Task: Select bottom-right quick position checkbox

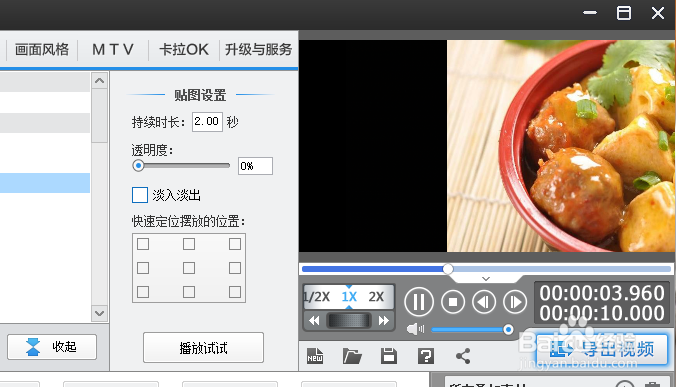Action: click(x=235, y=292)
